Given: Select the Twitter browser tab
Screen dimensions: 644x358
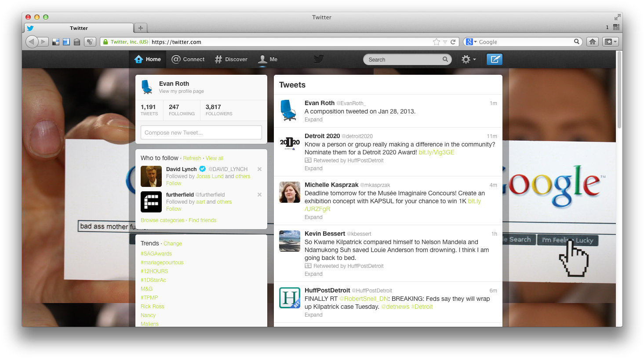Looking at the screenshot, I should [x=78, y=28].
